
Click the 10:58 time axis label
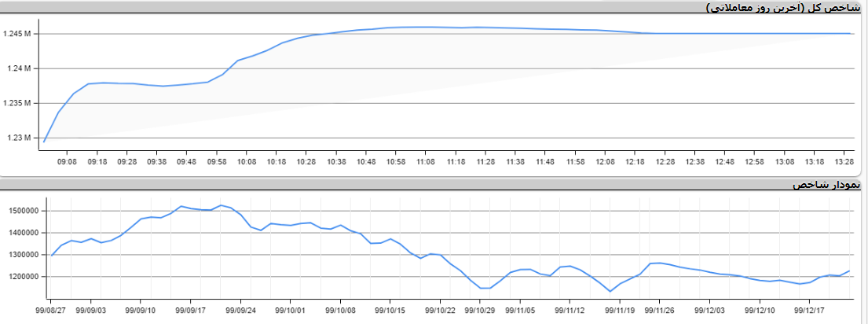click(x=395, y=161)
